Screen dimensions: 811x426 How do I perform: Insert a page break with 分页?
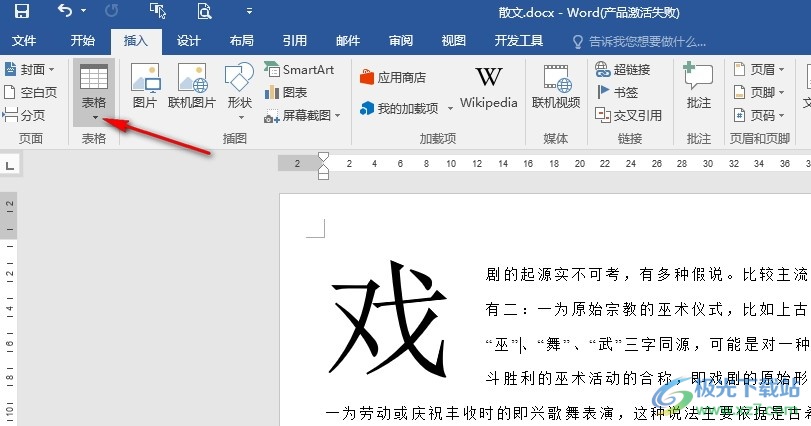pyautogui.click(x=24, y=115)
